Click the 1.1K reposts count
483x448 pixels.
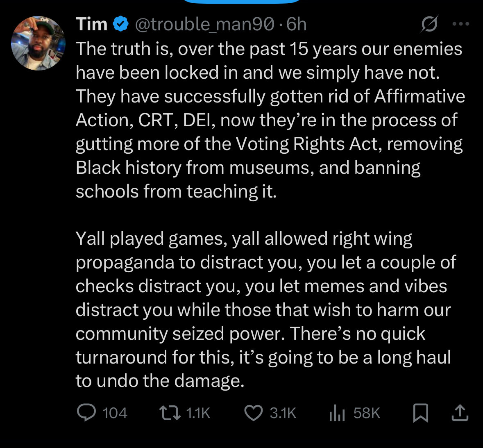[x=198, y=413]
